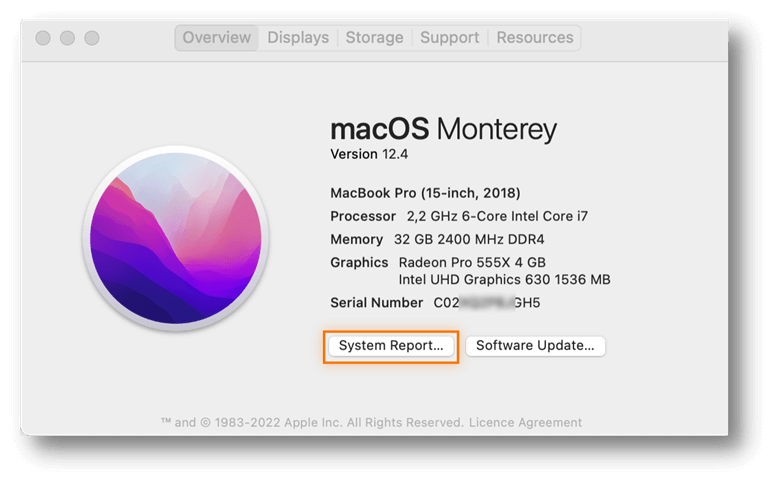Go to the Support tab
775x482 pixels.
click(449, 38)
